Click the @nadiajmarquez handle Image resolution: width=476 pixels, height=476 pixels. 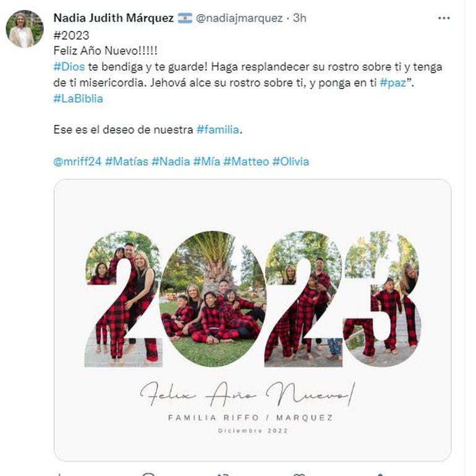(239, 19)
